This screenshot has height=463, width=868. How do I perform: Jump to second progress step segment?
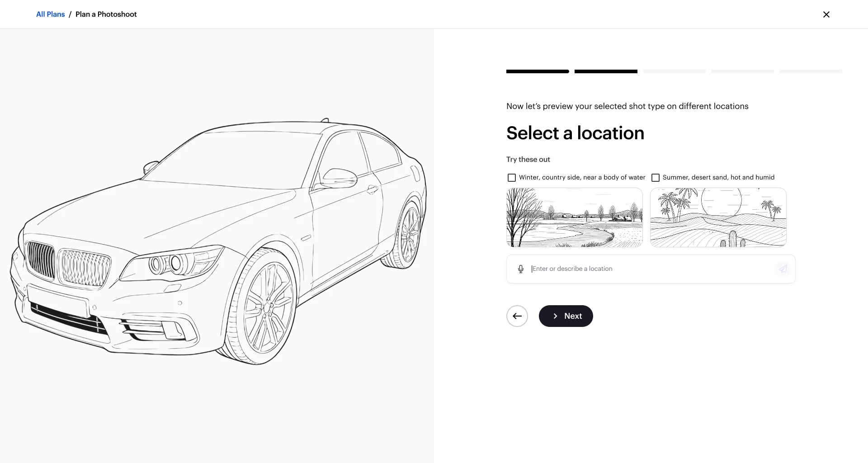(x=606, y=71)
